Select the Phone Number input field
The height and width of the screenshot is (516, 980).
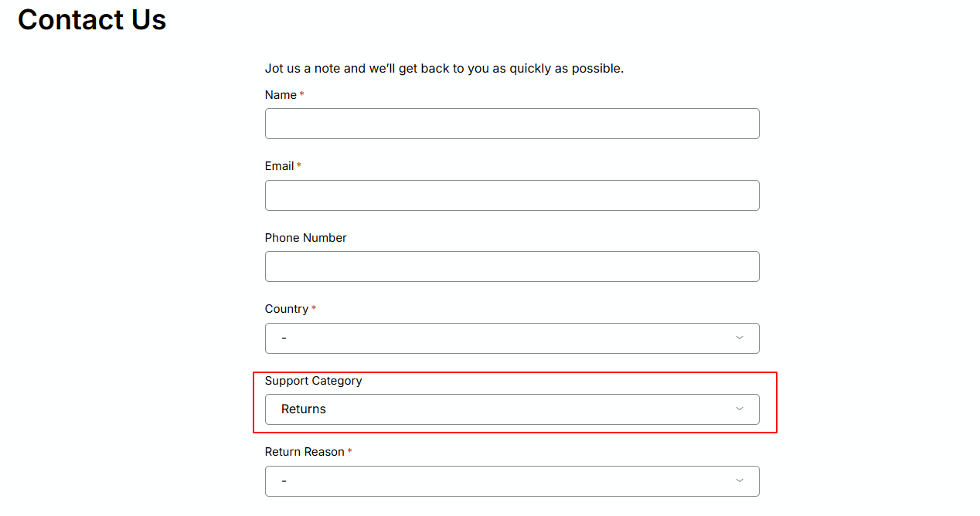click(x=512, y=266)
